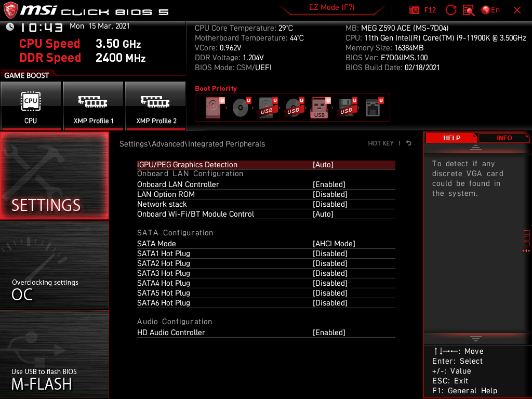This screenshot has height=399, width=532.
Task: Click the date Mon 15 Mar, 2021
Action: coord(99,26)
